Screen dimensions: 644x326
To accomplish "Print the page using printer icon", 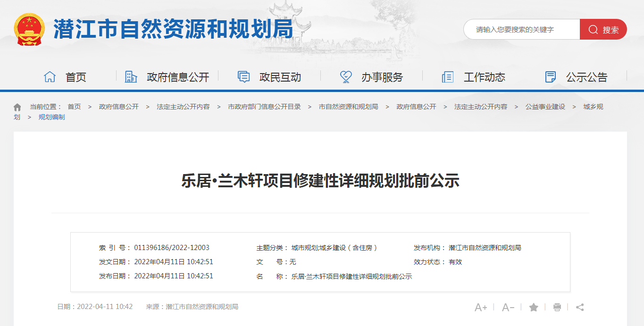I will point(557,308).
